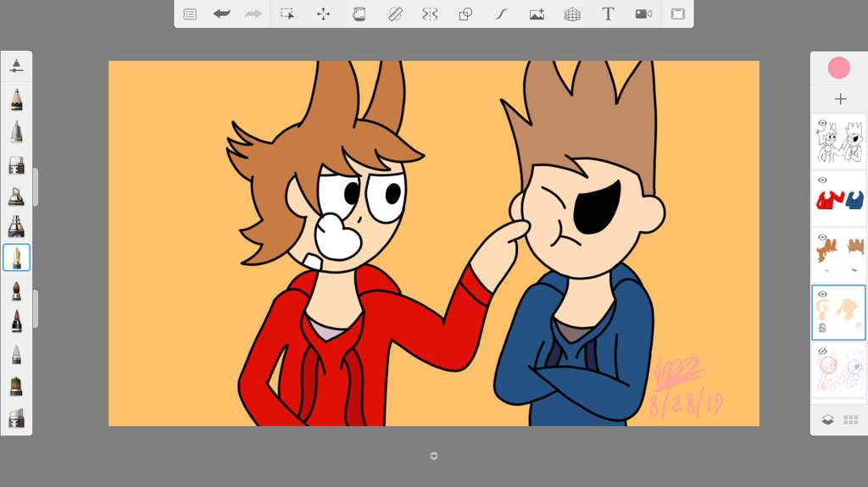The height and width of the screenshot is (487, 868).
Task: Open the Draw Shapes tool
Action: pos(465,14)
